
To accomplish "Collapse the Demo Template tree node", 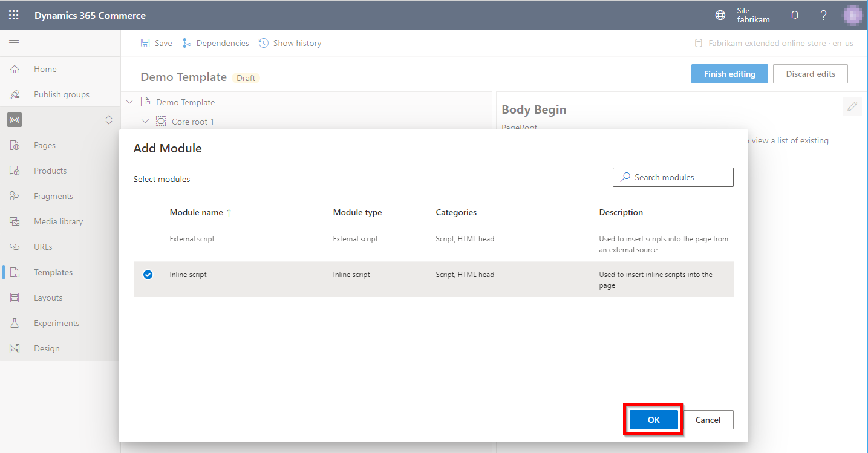I will (129, 102).
